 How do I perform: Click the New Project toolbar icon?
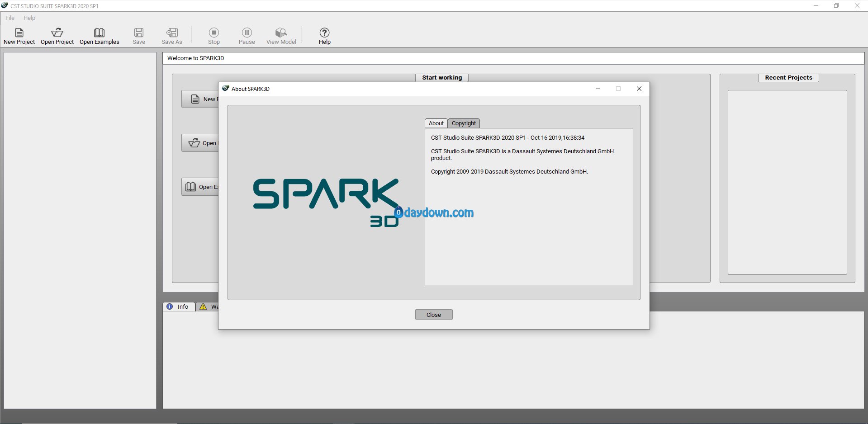click(19, 33)
